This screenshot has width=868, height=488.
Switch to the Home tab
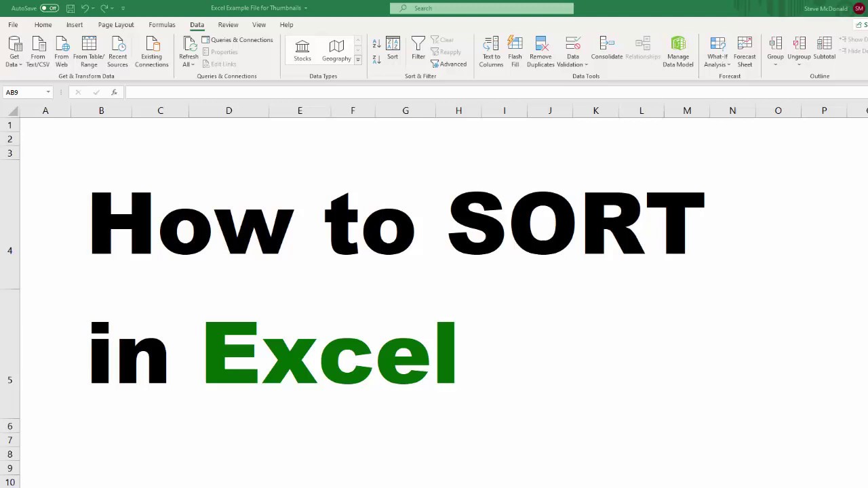(x=43, y=25)
